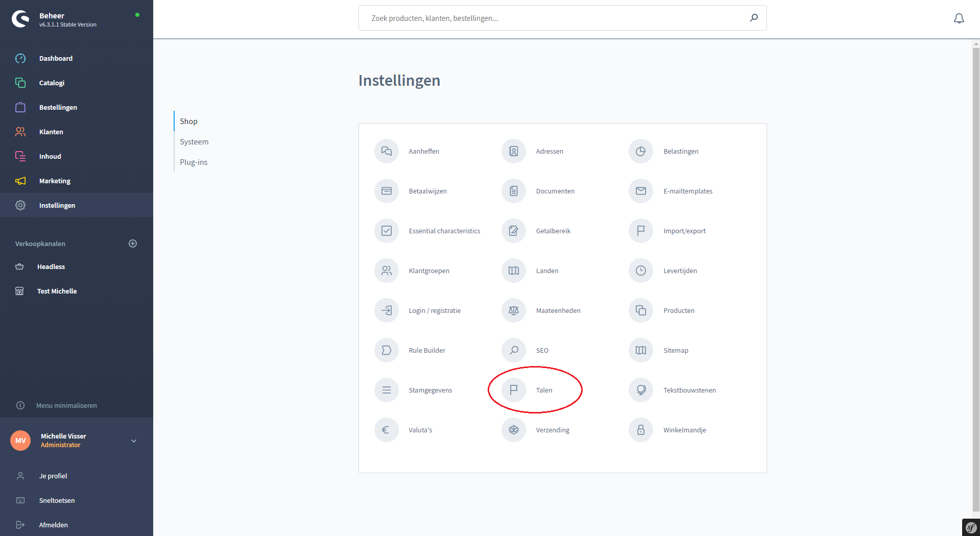Expand the Michelle Visser user menu chevron
Viewport: 980px width, 536px height.
tap(134, 441)
